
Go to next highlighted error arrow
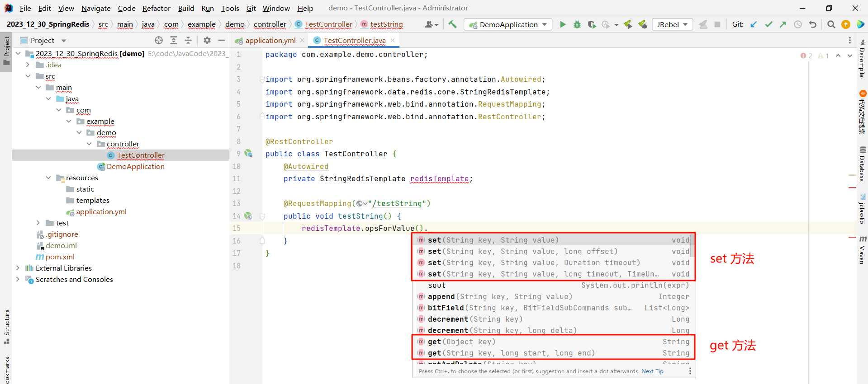tap(850, 56)
